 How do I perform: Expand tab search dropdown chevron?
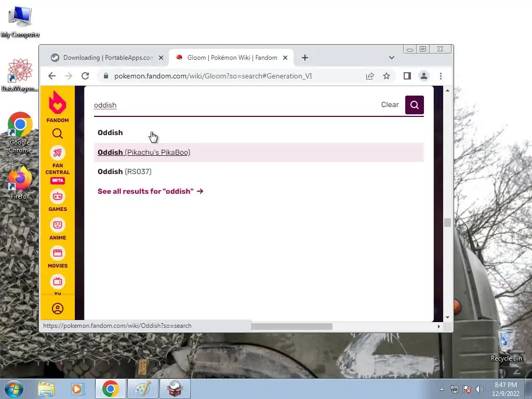pos(392,58)
